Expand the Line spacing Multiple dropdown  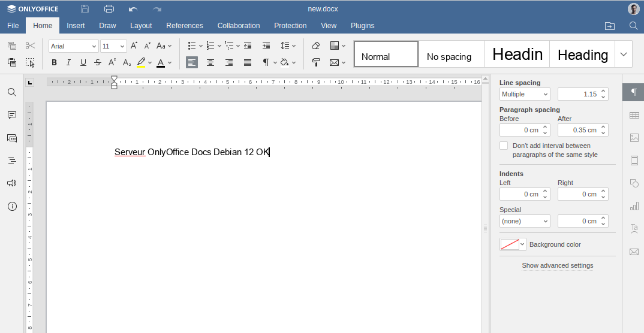[525, 94]
